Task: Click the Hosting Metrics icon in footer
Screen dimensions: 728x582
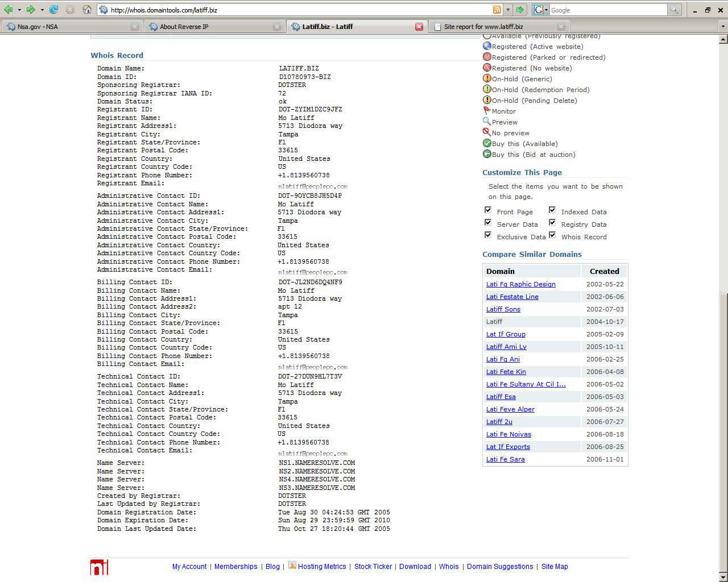Action: 292,566
